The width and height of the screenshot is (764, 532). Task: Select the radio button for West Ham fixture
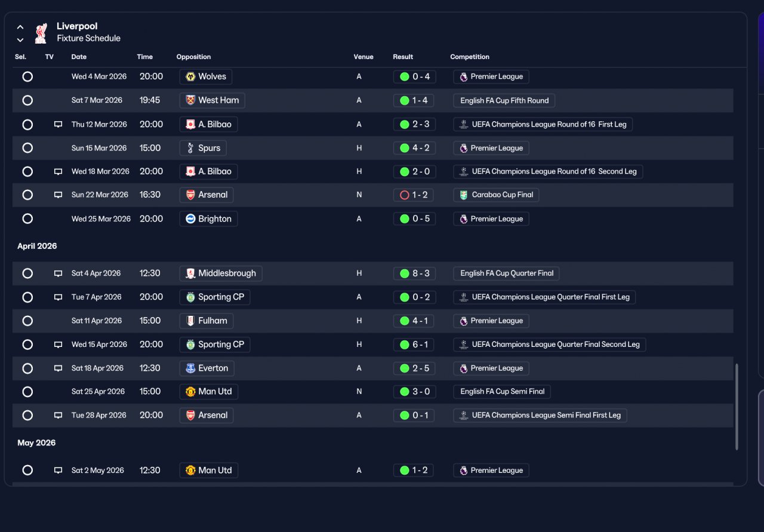(x=27, y=100)
